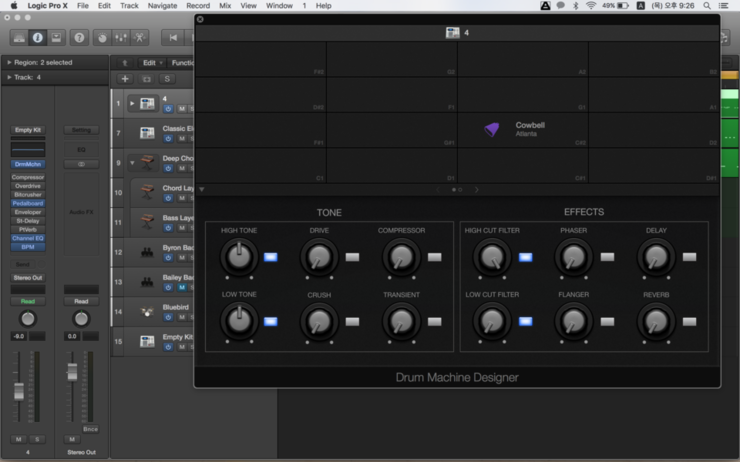Enable the Drive effect button
Viewport: 740px width, 462px height.
tap(353, 257)
